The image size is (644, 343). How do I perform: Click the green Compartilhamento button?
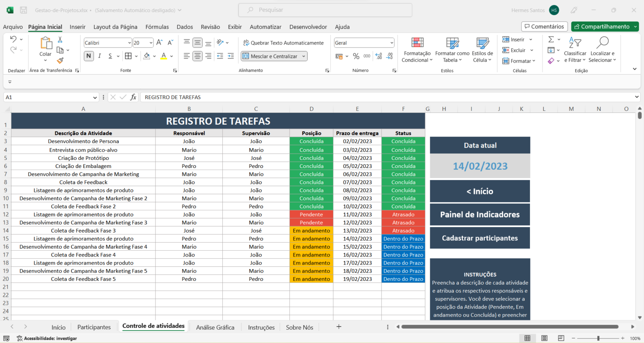click(x=605, y=26)
